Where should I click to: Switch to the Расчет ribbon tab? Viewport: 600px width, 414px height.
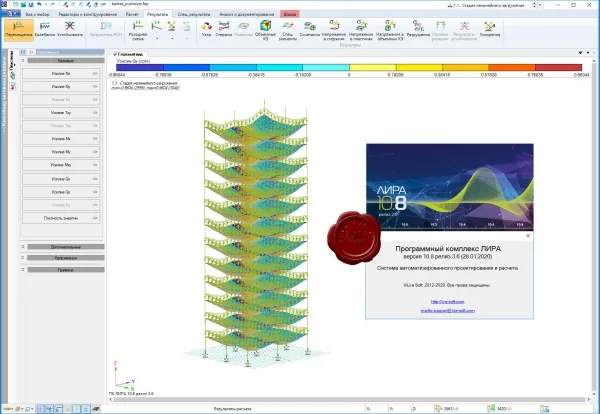(132, 14)
